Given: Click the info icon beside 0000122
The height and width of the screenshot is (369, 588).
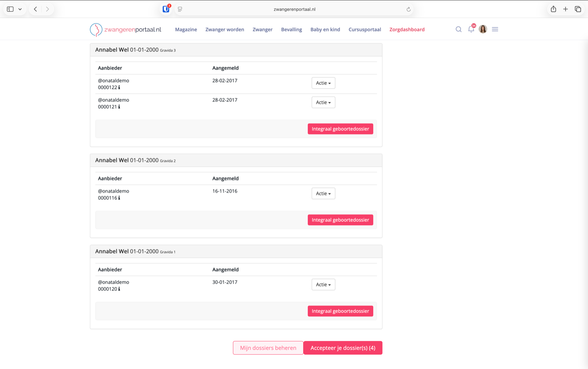Looking at the screenshot, I should pos(119,87).
